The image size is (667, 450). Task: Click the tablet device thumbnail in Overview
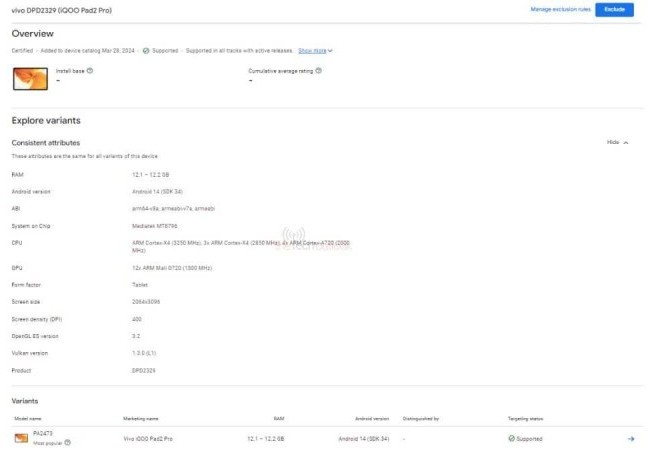tap(30, 79)
